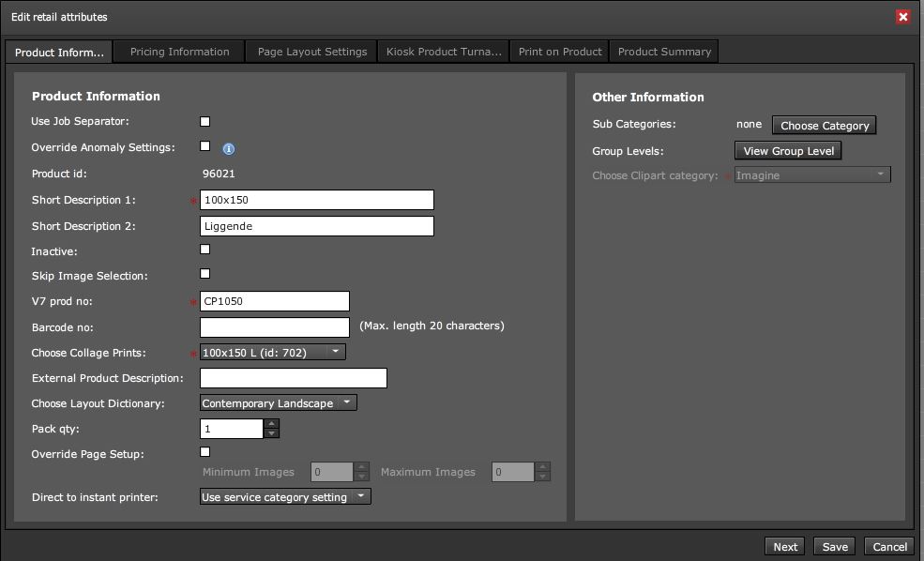Decrease Pack qty with the down arrow
Screen dimensions: 924x561
[271, 433]
